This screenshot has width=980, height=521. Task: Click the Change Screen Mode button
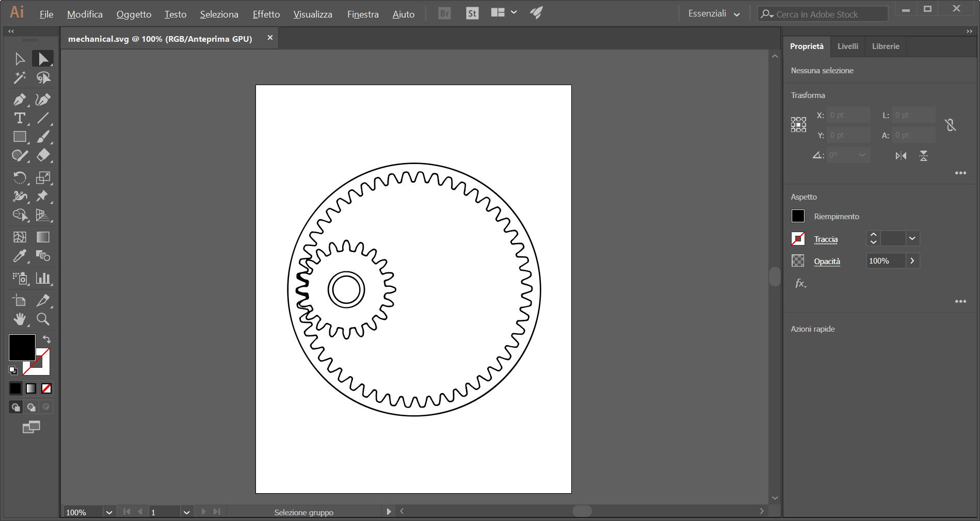coord(31,427)
